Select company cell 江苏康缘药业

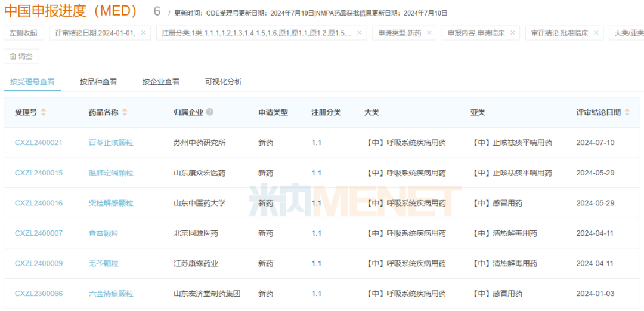click(196, 263)
